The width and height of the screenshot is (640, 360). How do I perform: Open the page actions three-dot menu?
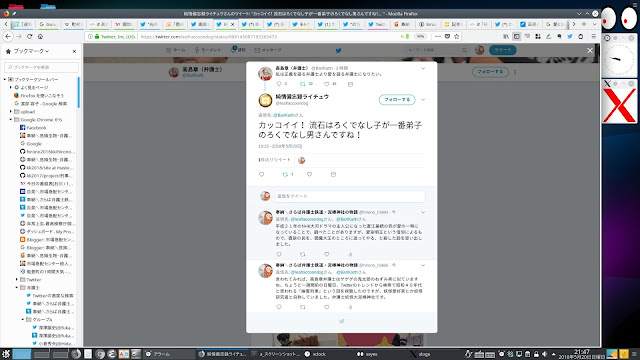438,36
